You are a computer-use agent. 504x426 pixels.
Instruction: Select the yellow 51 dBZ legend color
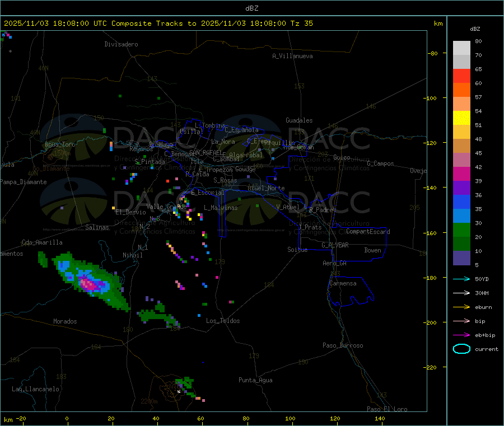tap(461, 118)
